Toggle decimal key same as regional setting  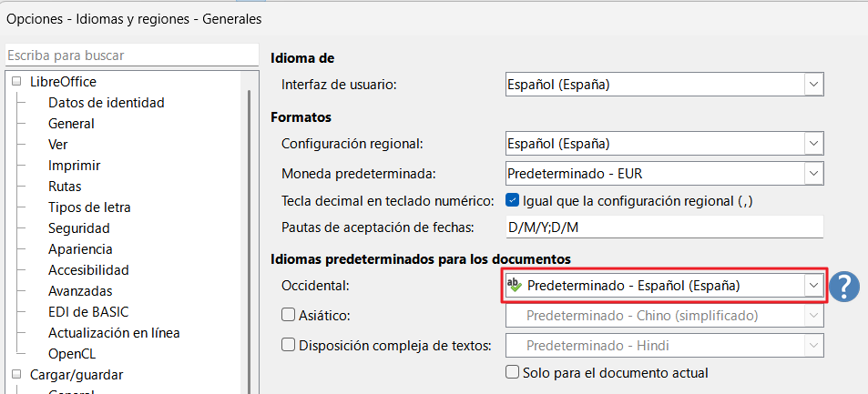point(513,200)
